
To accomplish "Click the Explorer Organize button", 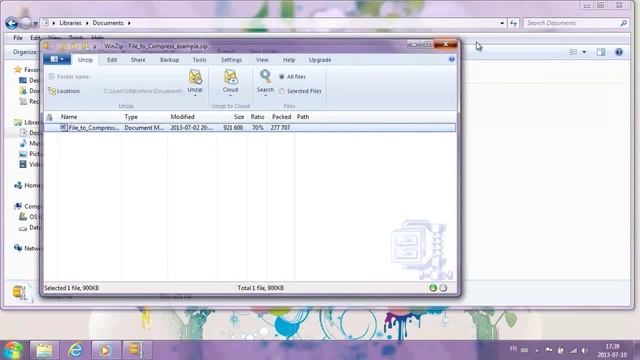I will 24,52.
